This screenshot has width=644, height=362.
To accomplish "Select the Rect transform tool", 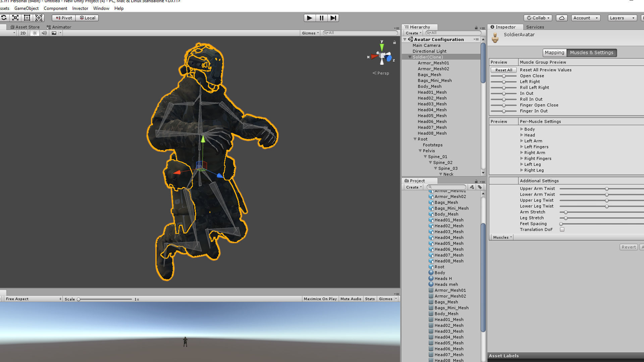I will (x=27, y=18).
